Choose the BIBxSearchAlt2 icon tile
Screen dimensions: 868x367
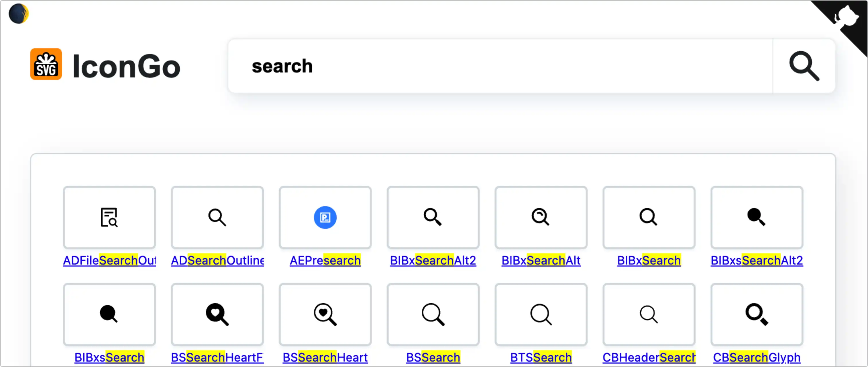pos(433,218)
